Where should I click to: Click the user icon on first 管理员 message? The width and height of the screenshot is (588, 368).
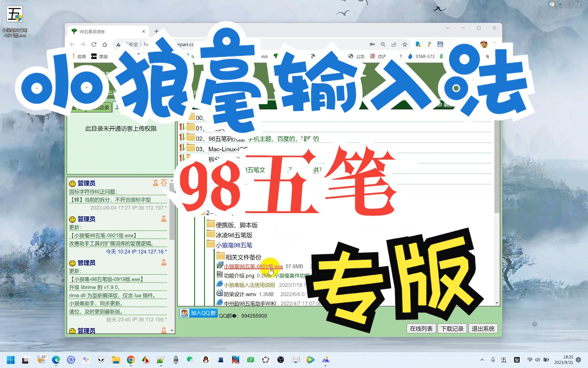(156, 183)
